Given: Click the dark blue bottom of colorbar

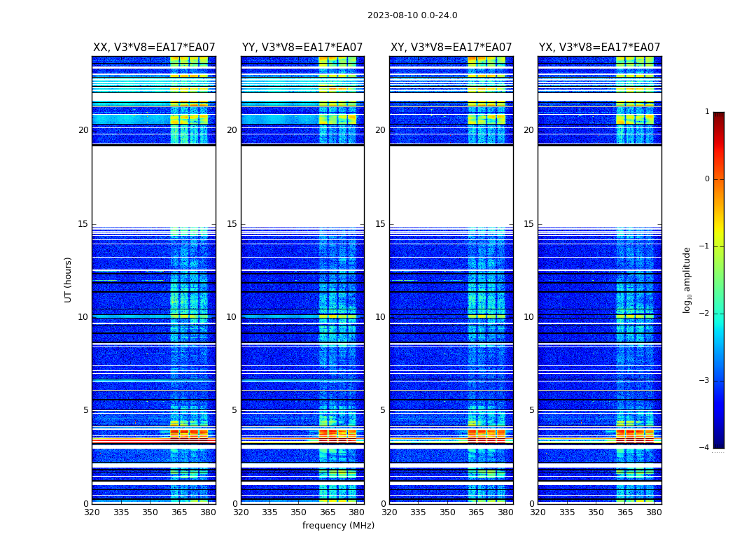Looking at the screenshot, I should 719,443.
